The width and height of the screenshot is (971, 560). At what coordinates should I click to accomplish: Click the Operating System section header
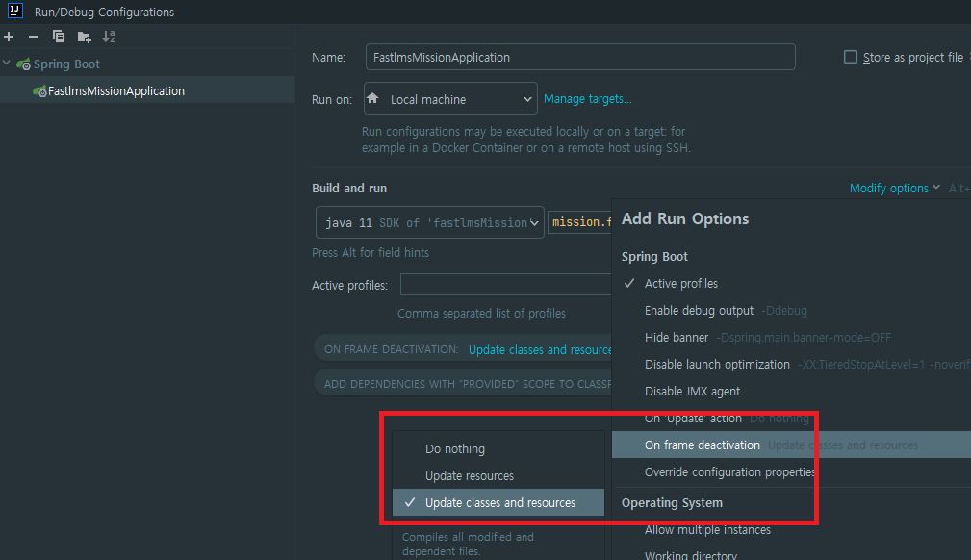(672, 503)
